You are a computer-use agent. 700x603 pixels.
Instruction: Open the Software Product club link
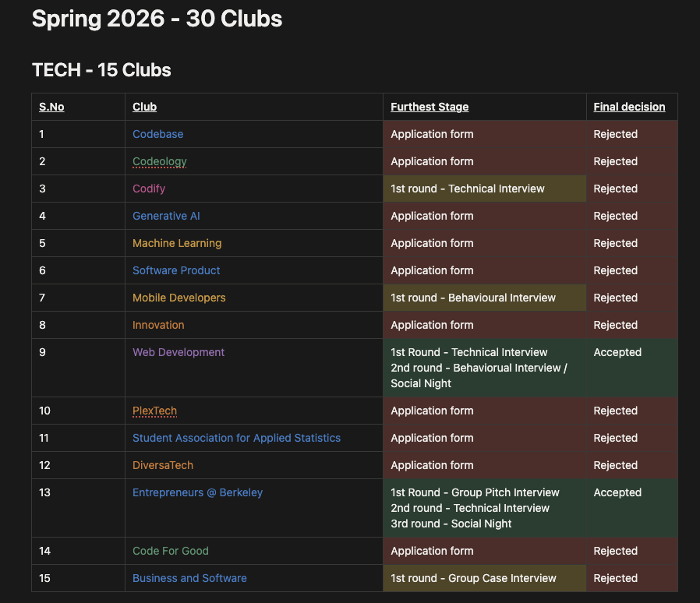[x=176, y=270]
